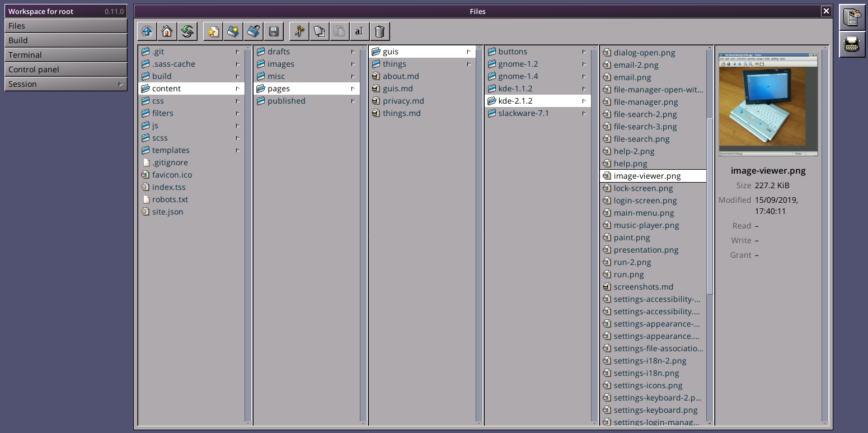Create a new file using the star document icon
Screen dimensions: 868x433
[213, 31]
